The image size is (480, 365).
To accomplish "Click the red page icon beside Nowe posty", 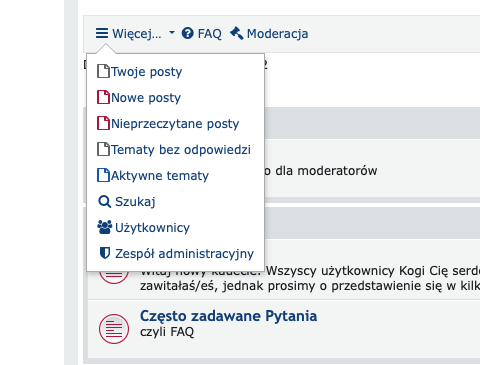I will tap(103, 97).
